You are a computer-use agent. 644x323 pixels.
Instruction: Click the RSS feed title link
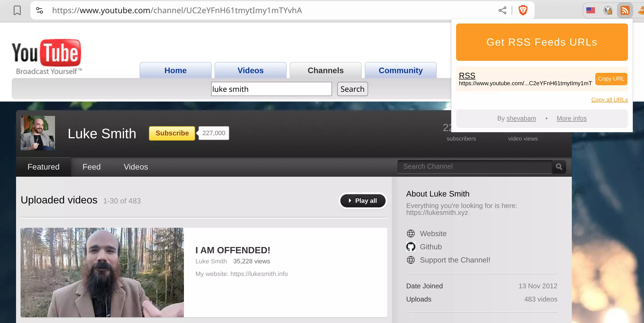click(467, 75)
